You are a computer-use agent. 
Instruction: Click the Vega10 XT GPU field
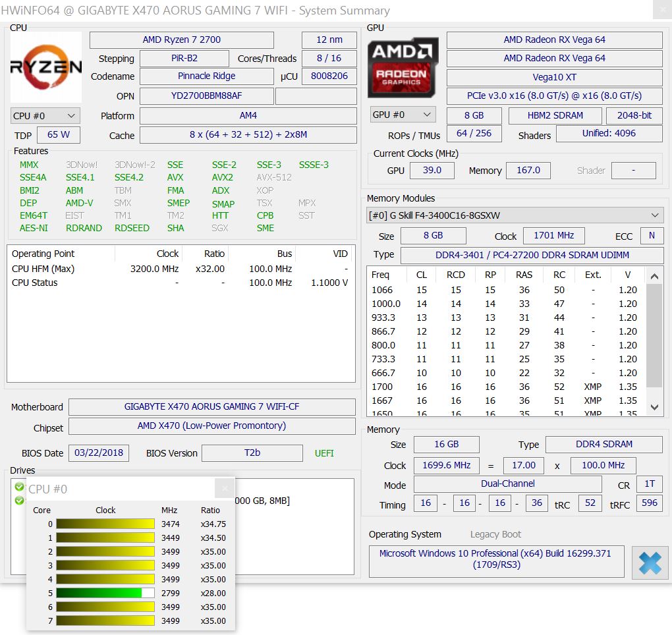[x=555, y=78]
